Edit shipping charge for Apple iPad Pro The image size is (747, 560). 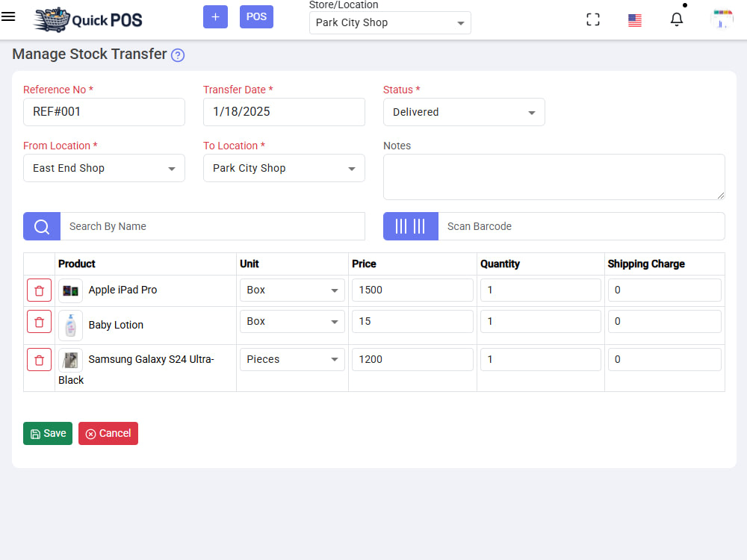tap(665, 290)
